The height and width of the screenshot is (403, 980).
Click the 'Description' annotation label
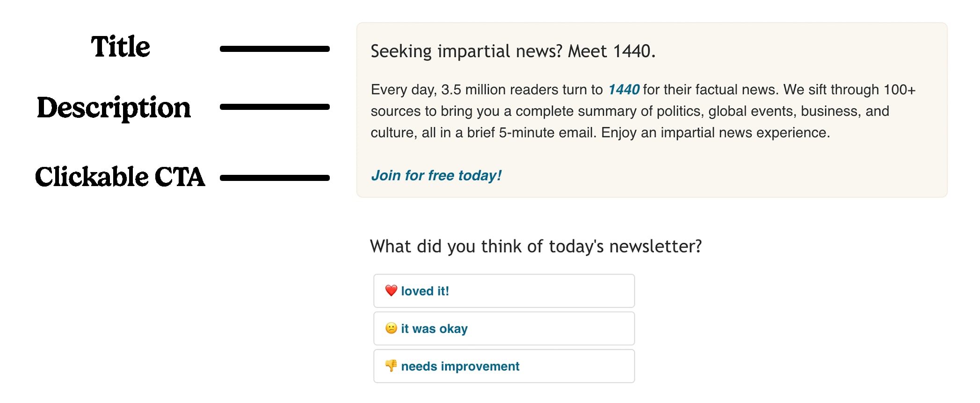click(x=114, y=108)
